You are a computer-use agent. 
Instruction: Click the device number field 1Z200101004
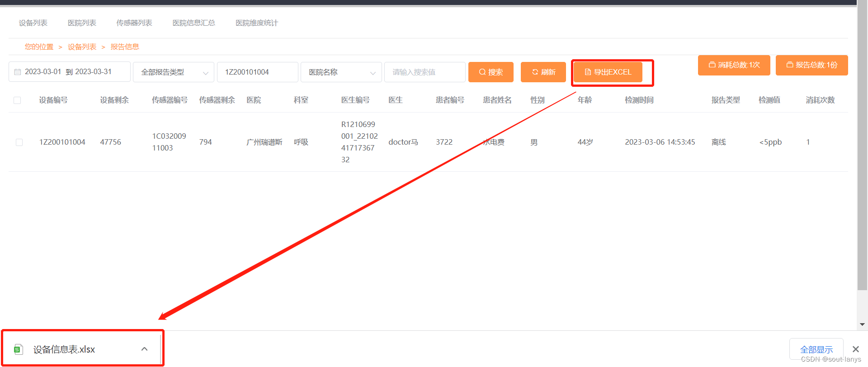point(258,72)
